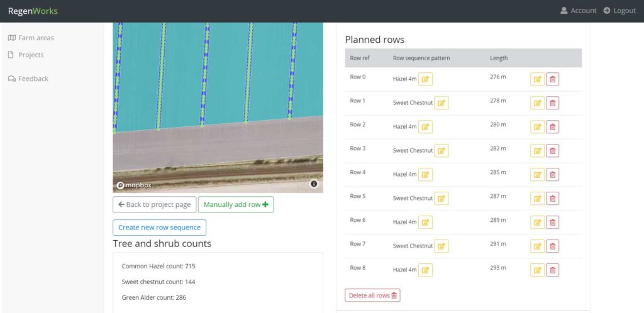Image resolution: width=644 pixels, height=313 pixels.
Task: Click Manually add row button
Action: coord(236,205)
